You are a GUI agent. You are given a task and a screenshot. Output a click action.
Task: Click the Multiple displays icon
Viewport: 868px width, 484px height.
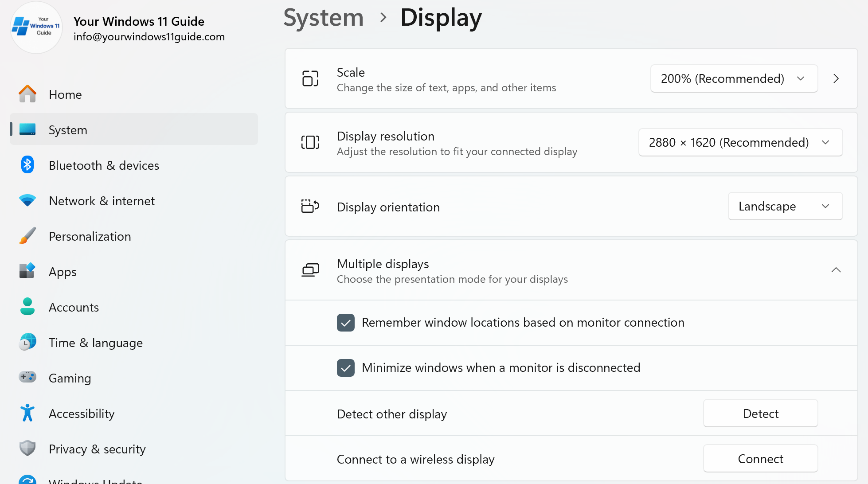pos(310,270)
